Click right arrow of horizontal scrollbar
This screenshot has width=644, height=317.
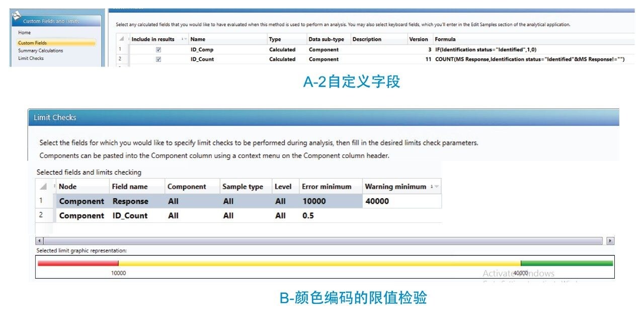610,241
